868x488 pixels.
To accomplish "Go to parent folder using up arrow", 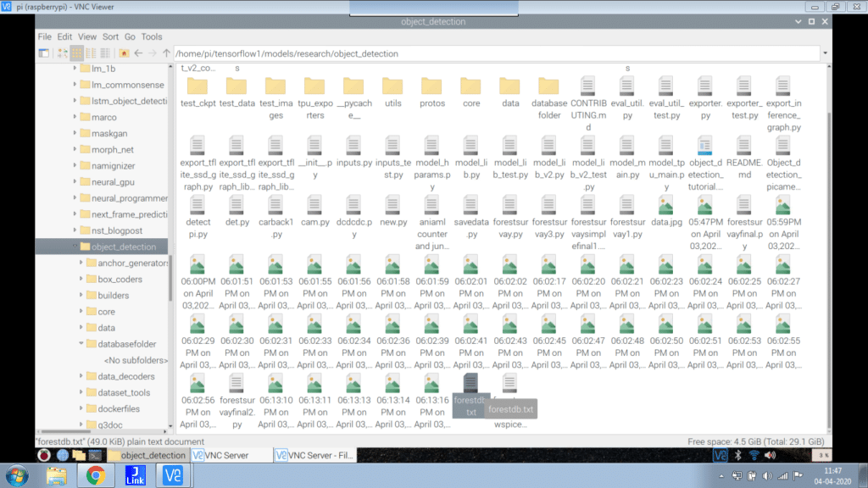I will 165,53.
